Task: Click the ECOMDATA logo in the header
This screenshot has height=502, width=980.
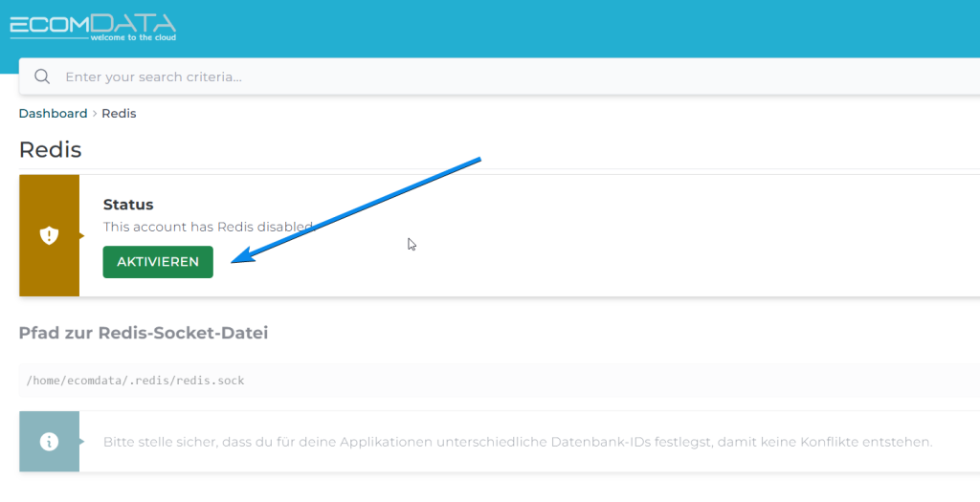Action: tap(93, 23)
